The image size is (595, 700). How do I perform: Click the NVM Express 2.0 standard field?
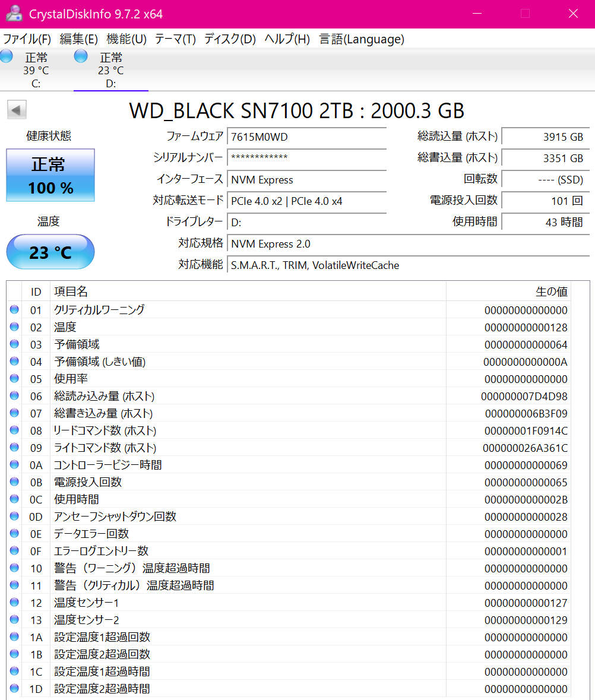(x=409, y=244)
